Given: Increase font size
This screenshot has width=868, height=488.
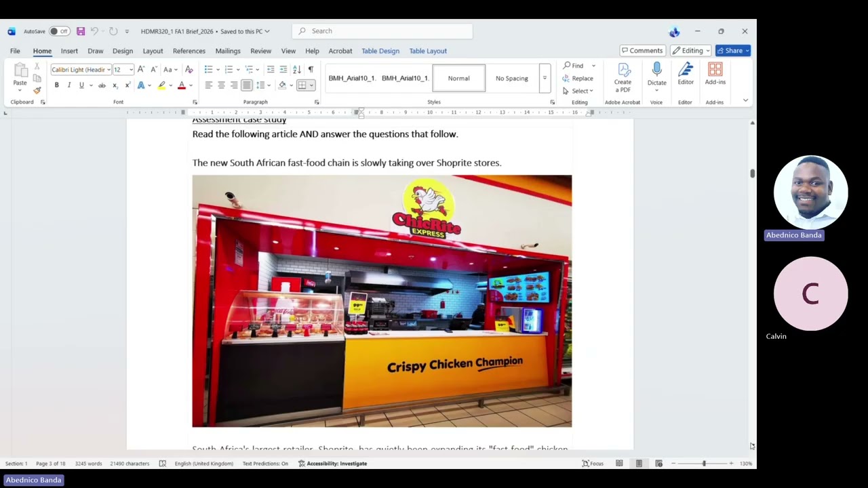Looking at the screenshot, I should point(141,69).
